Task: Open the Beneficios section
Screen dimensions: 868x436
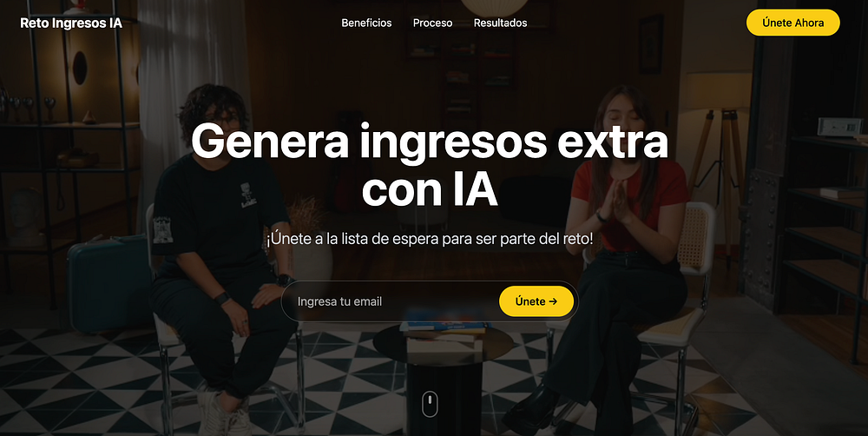Action: pyautogui.click(x=366, y=23)
